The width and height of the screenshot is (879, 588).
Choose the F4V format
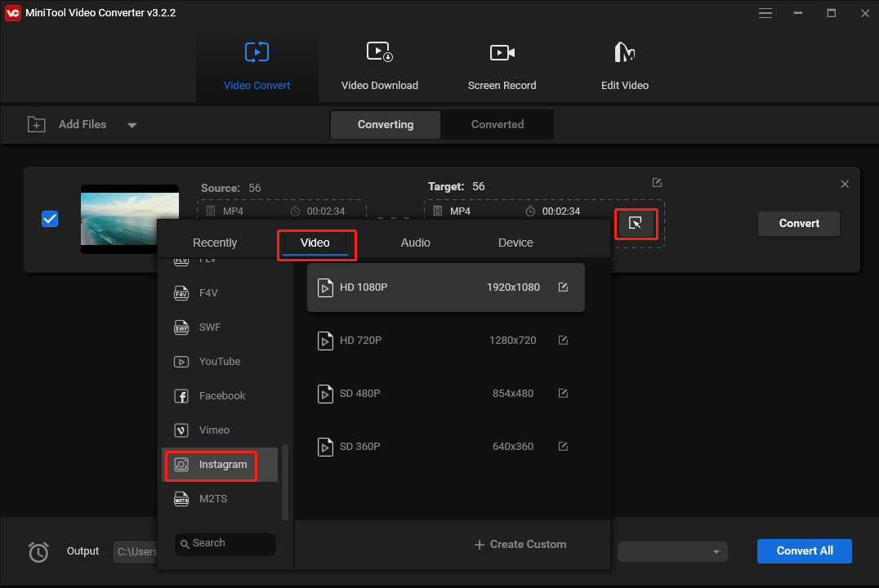tap(220, 292)
